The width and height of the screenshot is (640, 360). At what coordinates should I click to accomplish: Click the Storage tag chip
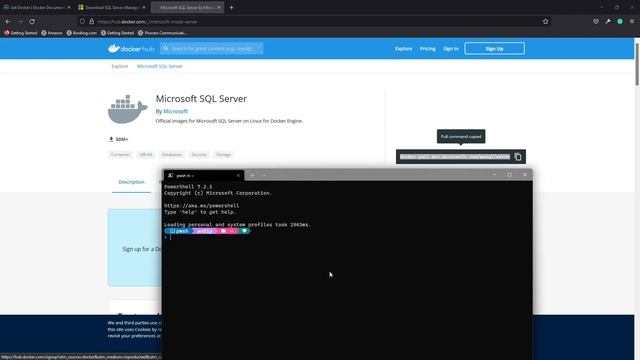[223, 155]
